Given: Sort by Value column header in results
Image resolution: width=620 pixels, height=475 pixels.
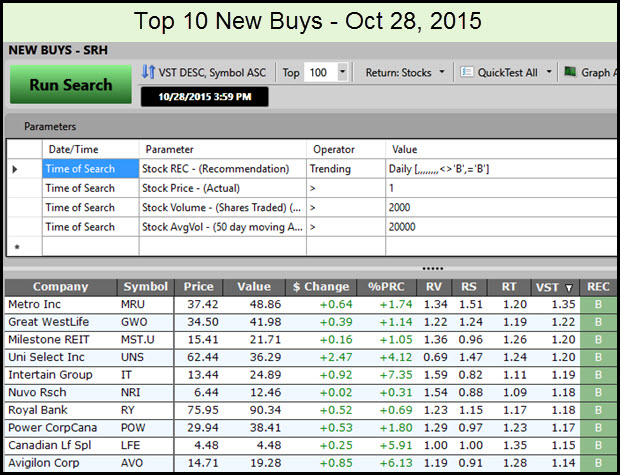Looking at the screenshot, I should click(254, 287).
